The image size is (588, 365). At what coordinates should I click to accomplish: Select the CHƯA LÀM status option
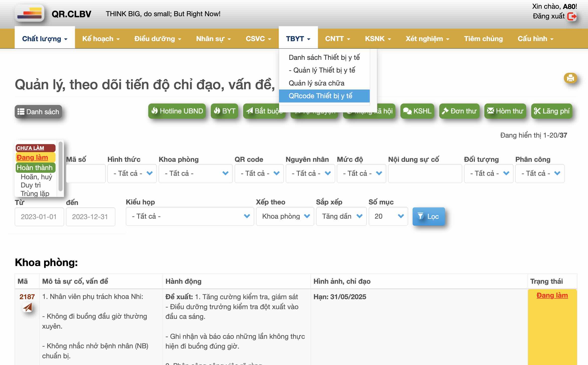35,148
